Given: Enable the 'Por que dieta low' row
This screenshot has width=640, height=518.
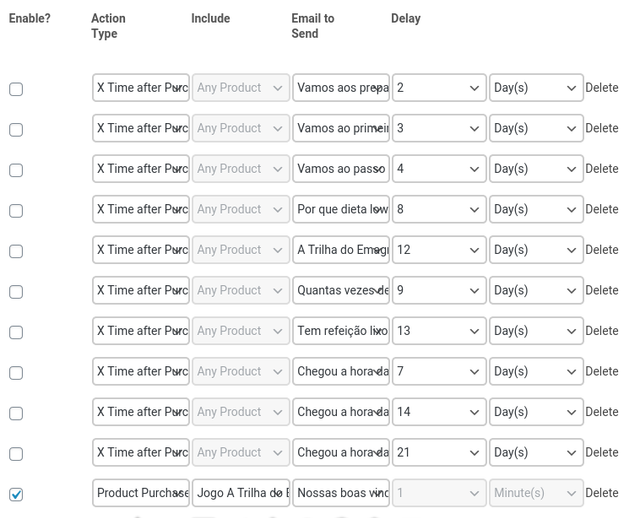Looking at the screenshot, I should (16, 211).
